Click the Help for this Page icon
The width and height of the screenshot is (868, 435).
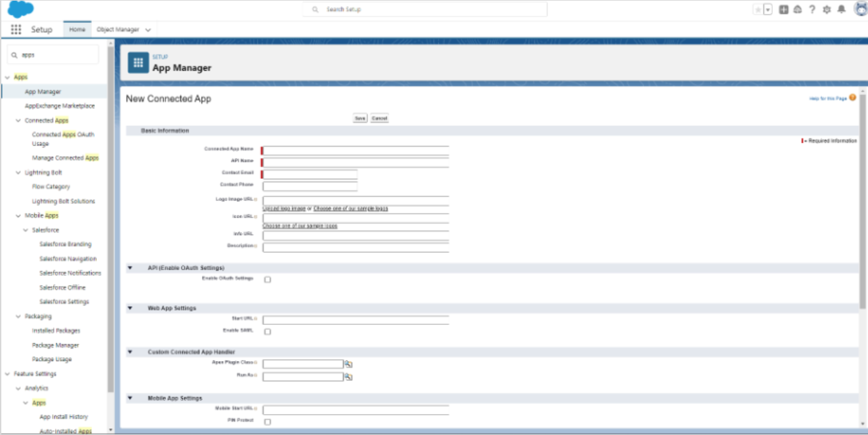[852, 98]
